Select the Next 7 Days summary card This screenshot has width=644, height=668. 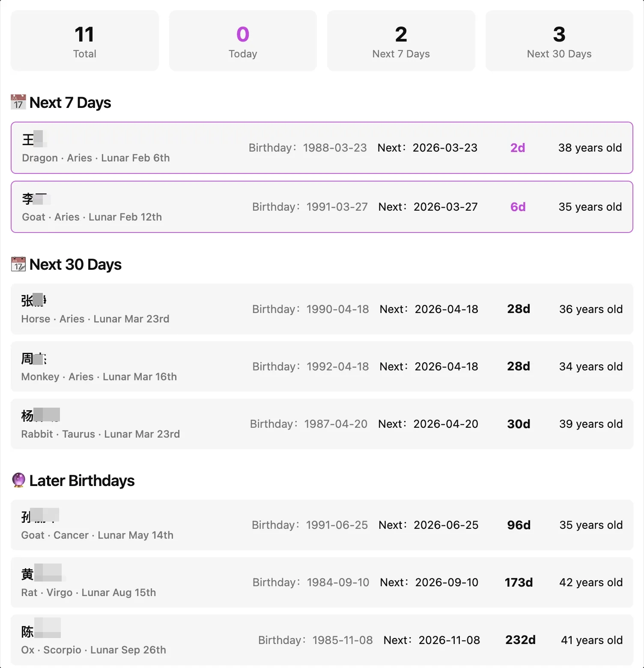pyautogui.click(x=401, y=41)
